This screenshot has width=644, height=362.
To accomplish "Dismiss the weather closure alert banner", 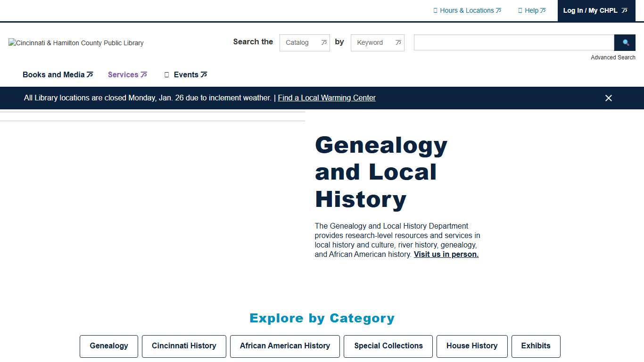I will [x=608, y=98].
